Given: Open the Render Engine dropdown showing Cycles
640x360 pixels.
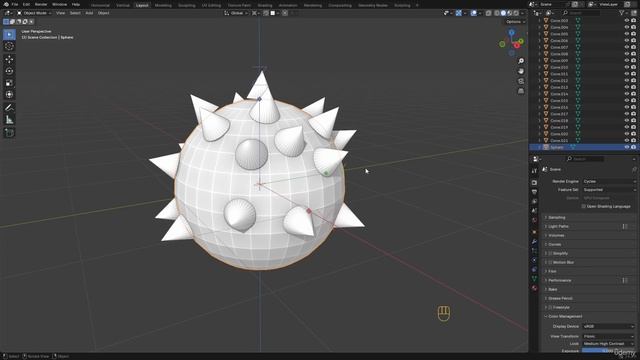Looking at the screenshot, I should [609, 181].
